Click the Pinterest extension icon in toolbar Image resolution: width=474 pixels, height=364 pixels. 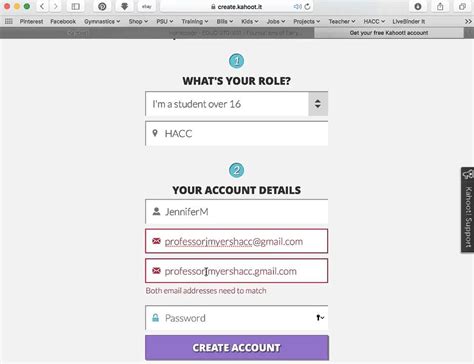pyautogui.click(x=102, y=6)
